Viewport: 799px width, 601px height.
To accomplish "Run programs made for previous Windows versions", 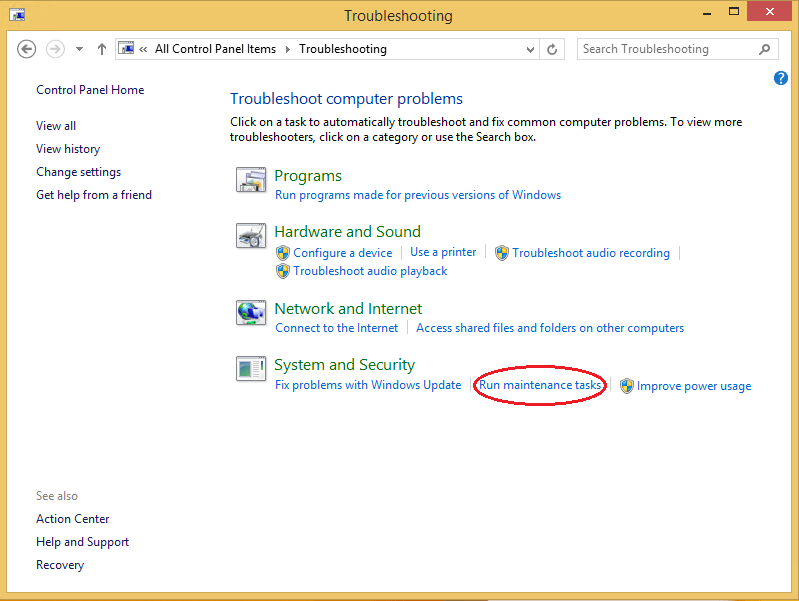I will pyautogui.click(x=418, y=195).
